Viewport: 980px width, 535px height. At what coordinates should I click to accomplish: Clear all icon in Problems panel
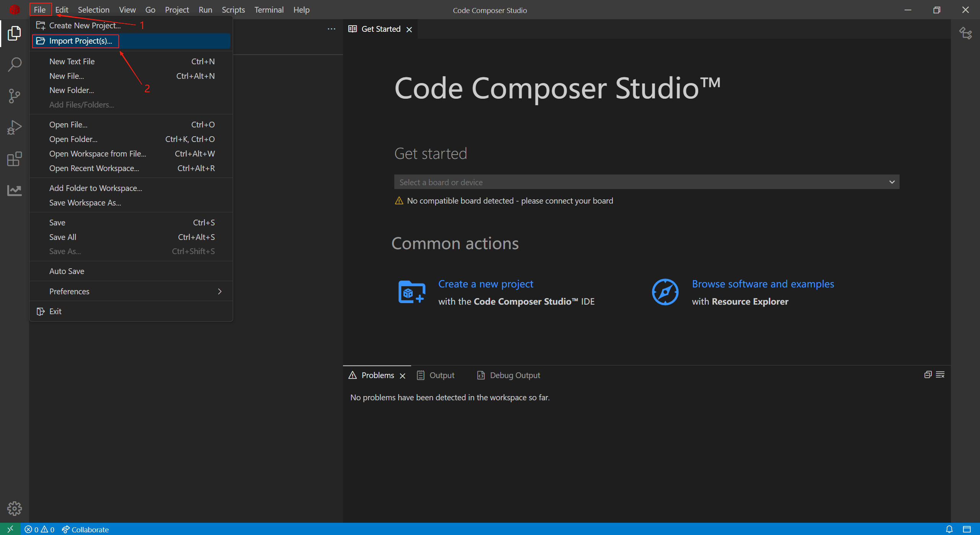coord(940,375)
